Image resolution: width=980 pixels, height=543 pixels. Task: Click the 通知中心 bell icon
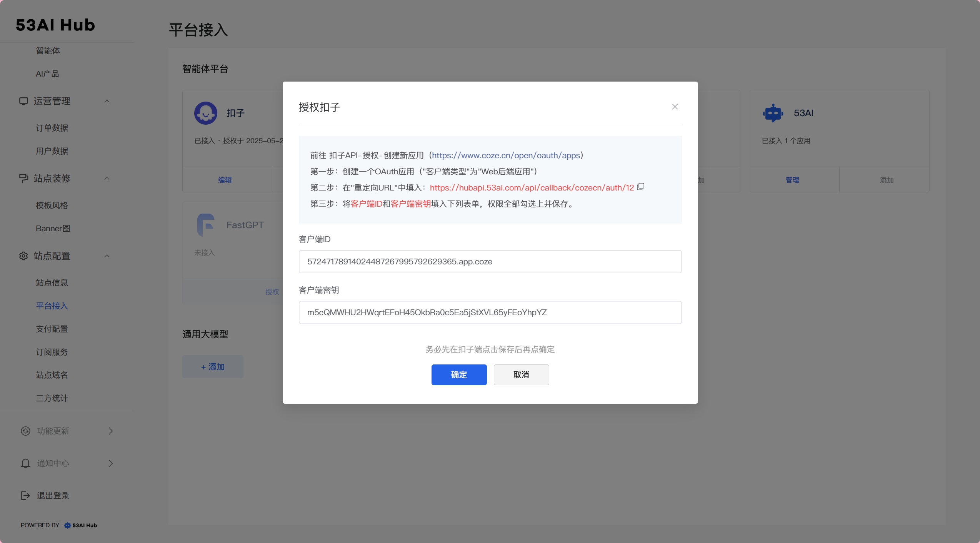pos(25,463)
